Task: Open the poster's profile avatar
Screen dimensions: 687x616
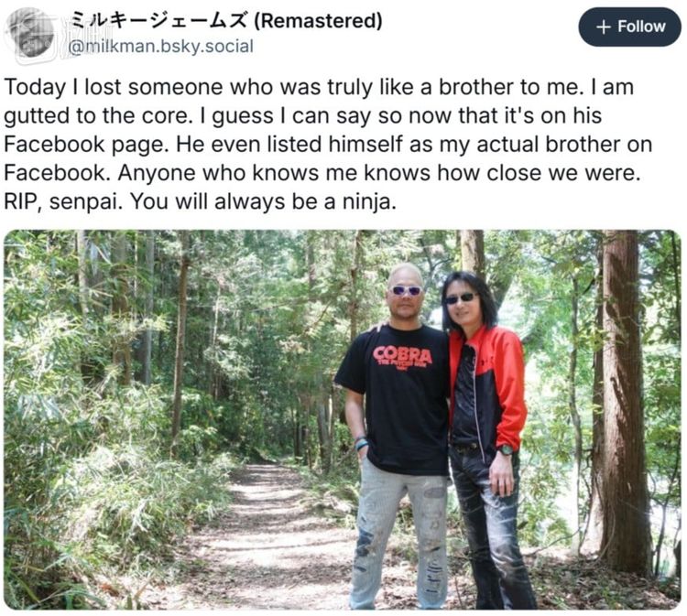Action: point(30,33)
